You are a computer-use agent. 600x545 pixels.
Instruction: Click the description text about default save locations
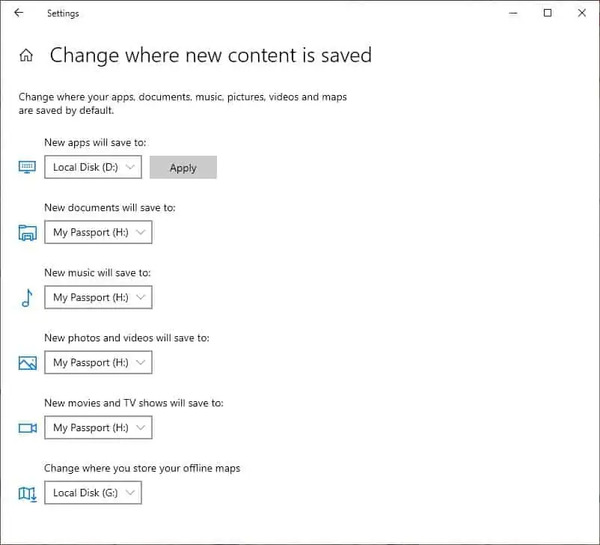[x=183, y=103]
